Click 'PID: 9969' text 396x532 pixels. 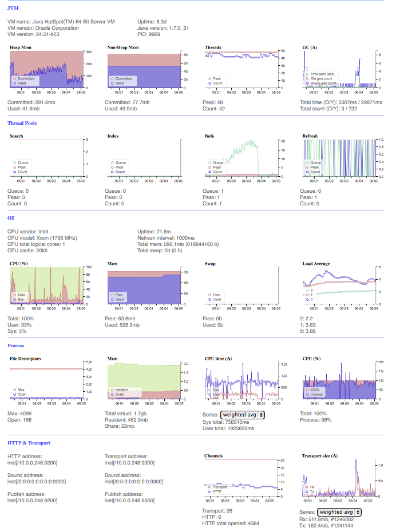(149, 34)
